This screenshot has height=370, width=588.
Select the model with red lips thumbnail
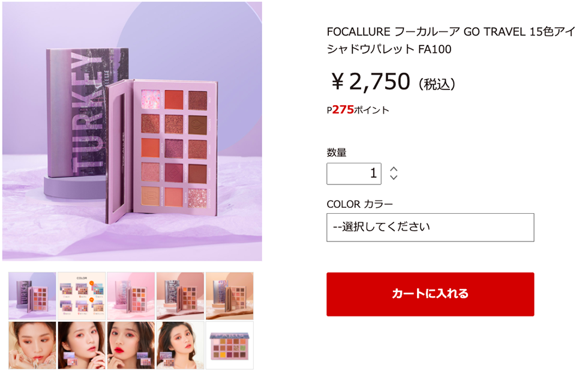tap(131, 345)
